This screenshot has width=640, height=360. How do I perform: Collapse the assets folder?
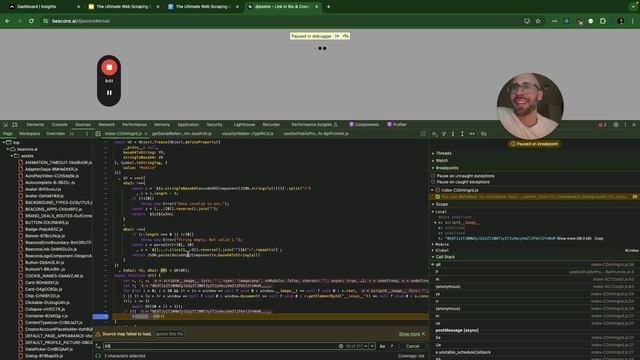pyautogui.click(x=11, y=156)
